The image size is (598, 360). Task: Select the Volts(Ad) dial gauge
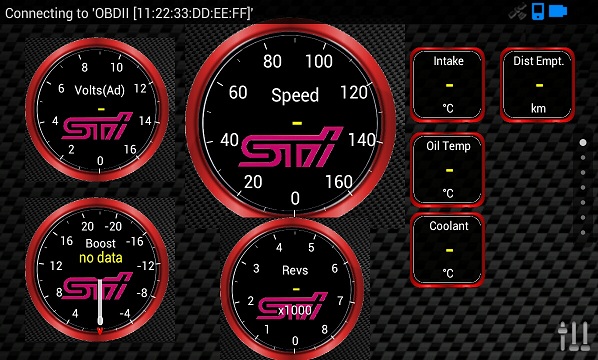pyautogui.click(x=97, y=109)
